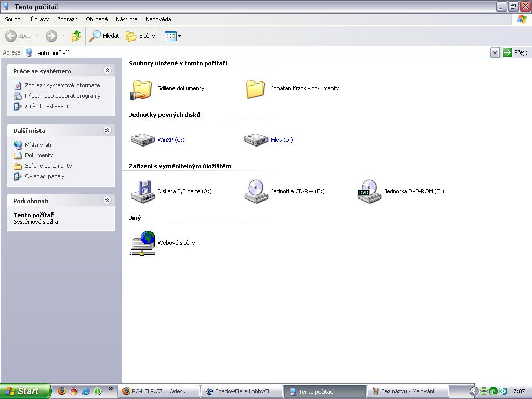Click the Přidat nebo odebrat programy icon

point(18,96)
